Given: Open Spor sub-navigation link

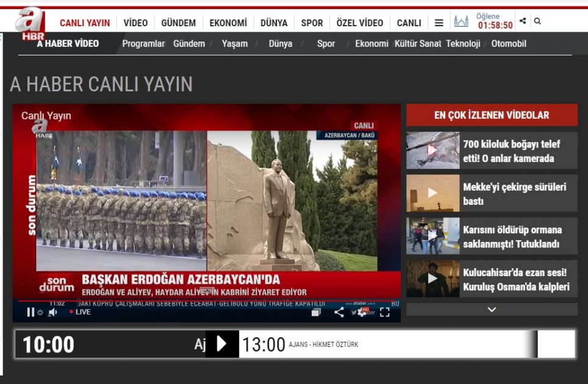Looking at the screenshot, I should (x=326, y=43).
